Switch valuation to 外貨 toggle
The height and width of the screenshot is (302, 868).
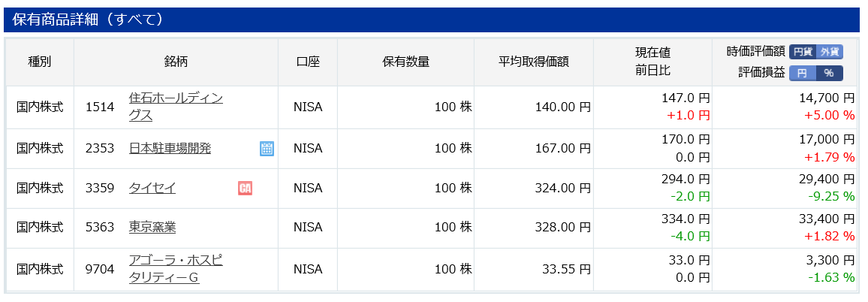(829, 52)
